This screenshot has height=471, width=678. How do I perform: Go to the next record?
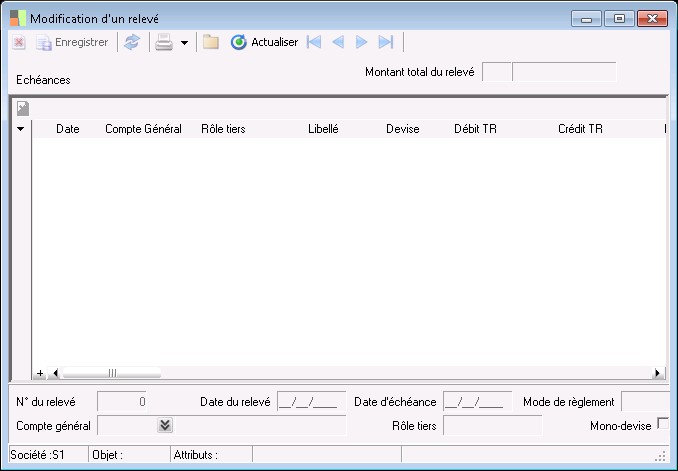(x=362, y=43)
